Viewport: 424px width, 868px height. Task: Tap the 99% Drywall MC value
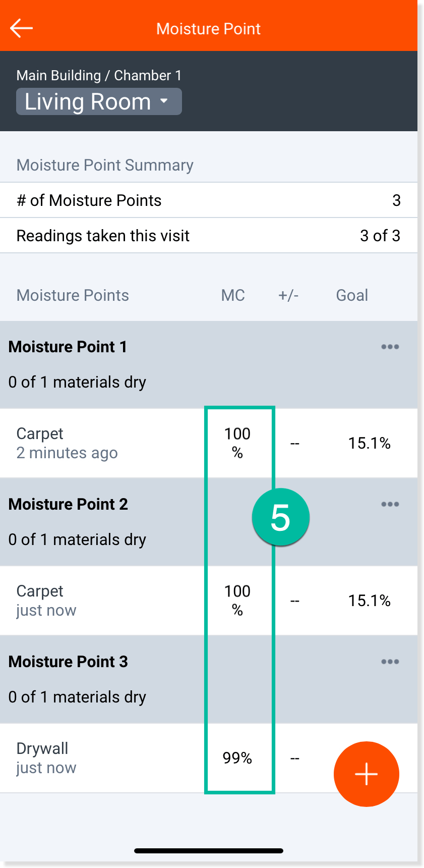tap(237, 758)
